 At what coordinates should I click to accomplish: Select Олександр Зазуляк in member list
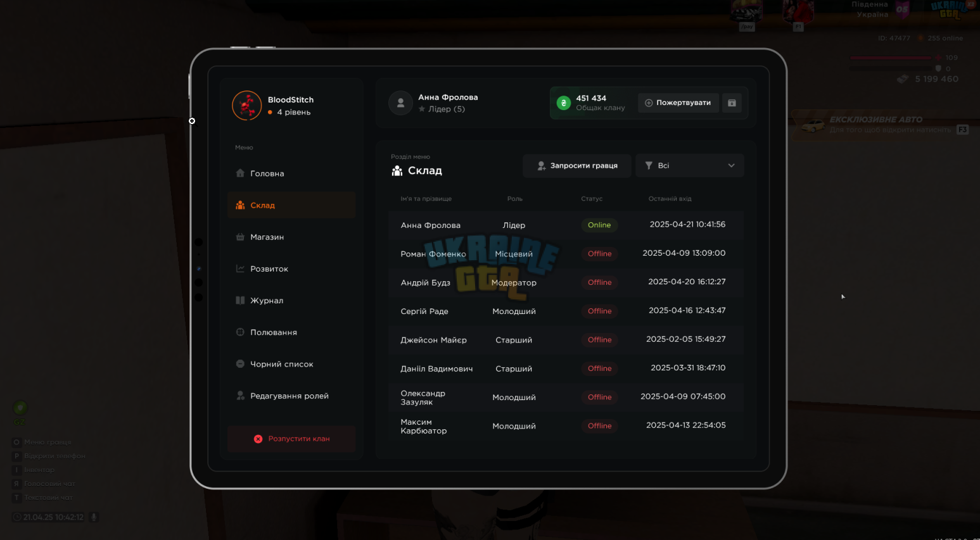coord(423,398)
